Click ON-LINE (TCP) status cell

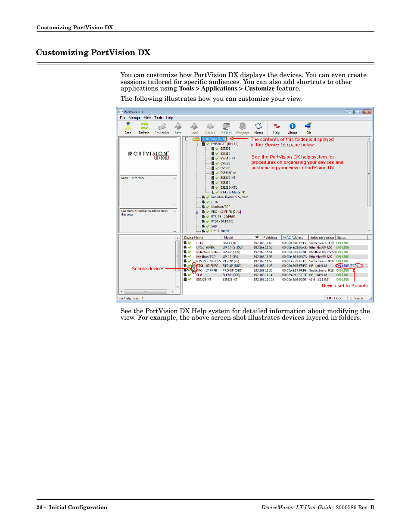347,266
